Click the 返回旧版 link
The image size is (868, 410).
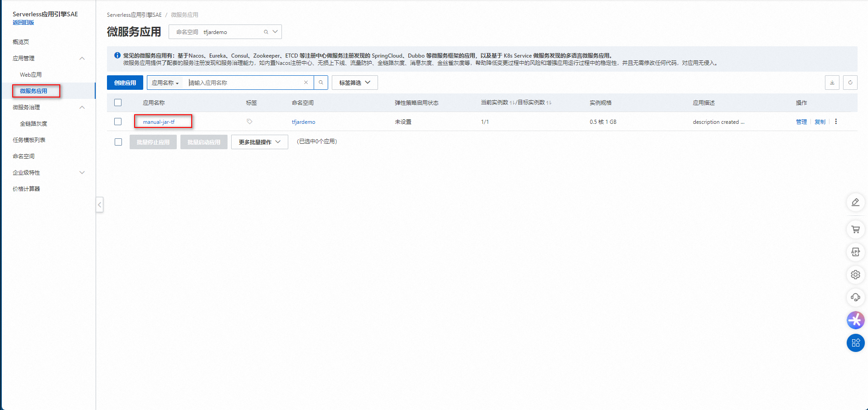pos(24,22)
